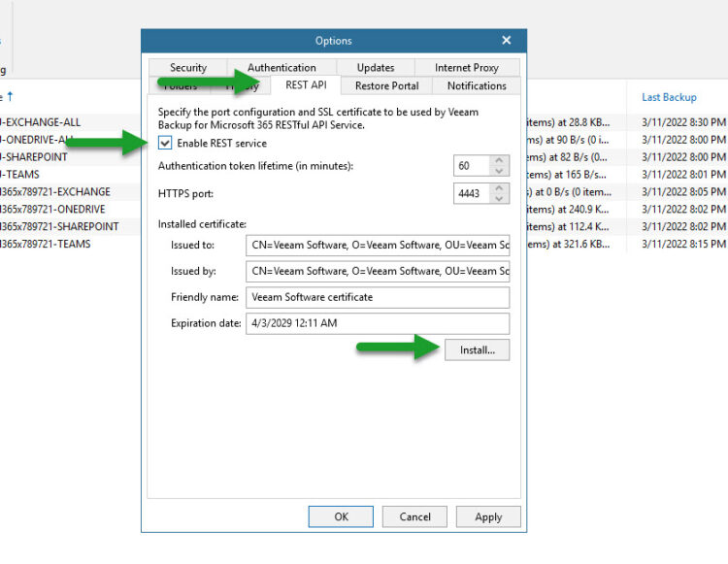Open the Security tab
Image resolution: width=728 pixels, height=564 pixels.
[x=188, y=67]
